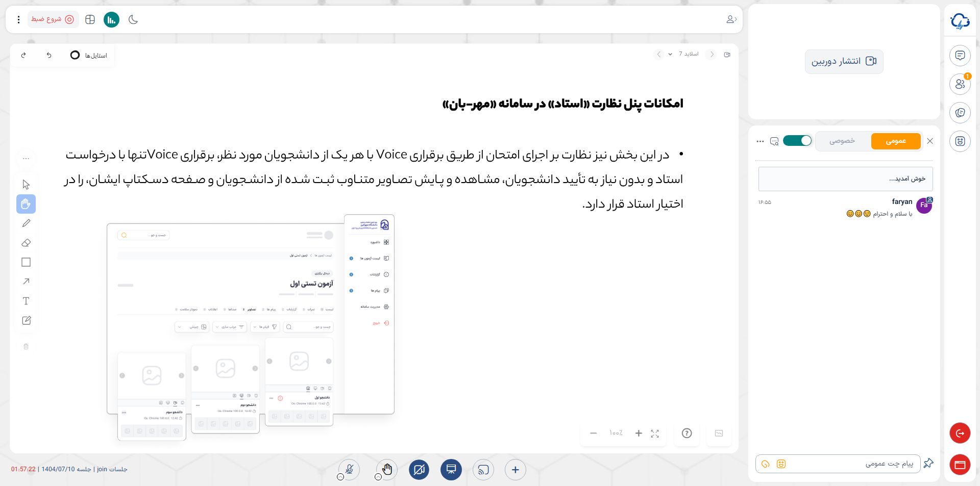The image size is (980, 486).
Task: Open the اسلاید 7 slide selector dropdown
Action: [x=670, y=54]
